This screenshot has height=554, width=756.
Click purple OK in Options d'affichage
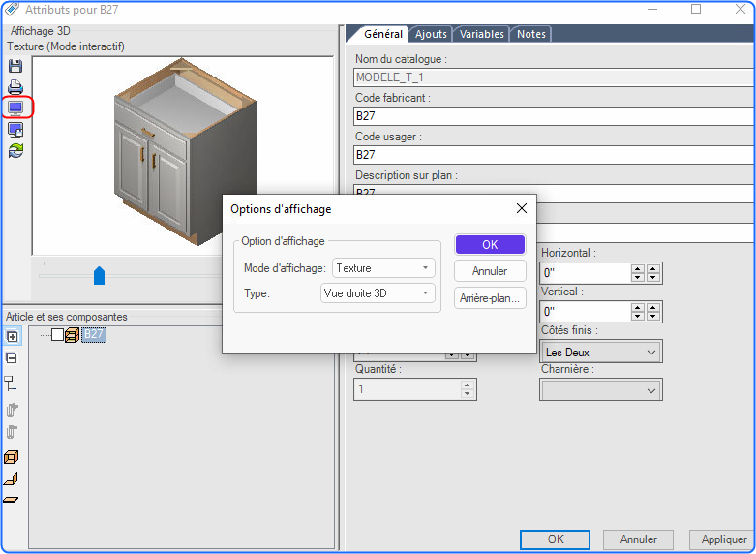coord(490,245)
